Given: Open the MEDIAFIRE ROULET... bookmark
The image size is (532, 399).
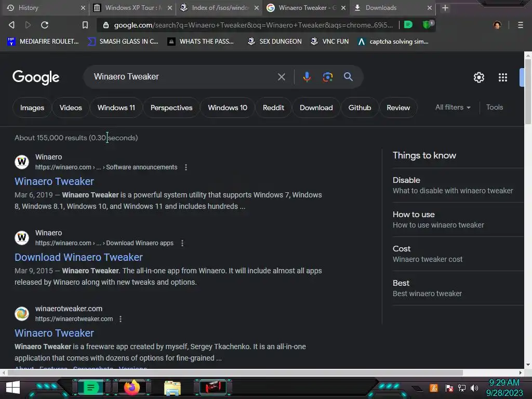Looking at the screenshot, I should pos(43,42).
